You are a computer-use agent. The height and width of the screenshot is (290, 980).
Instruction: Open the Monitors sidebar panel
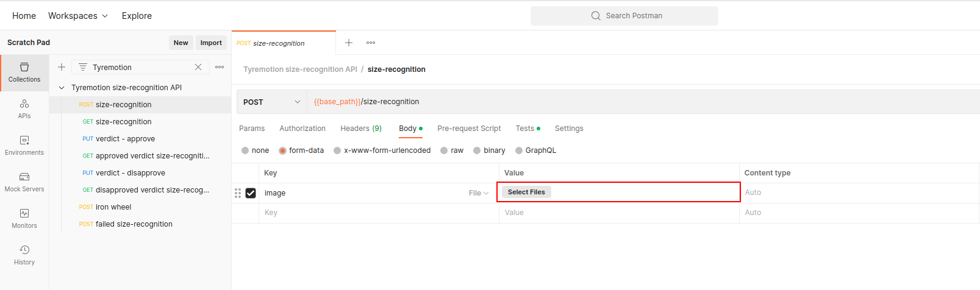pyautogui.click(x=24, y=219)
